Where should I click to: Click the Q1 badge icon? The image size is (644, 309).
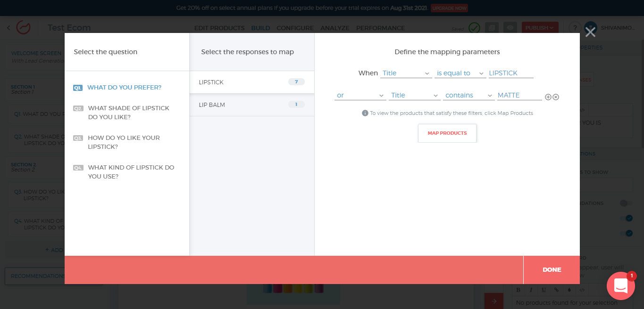point(78,88)
